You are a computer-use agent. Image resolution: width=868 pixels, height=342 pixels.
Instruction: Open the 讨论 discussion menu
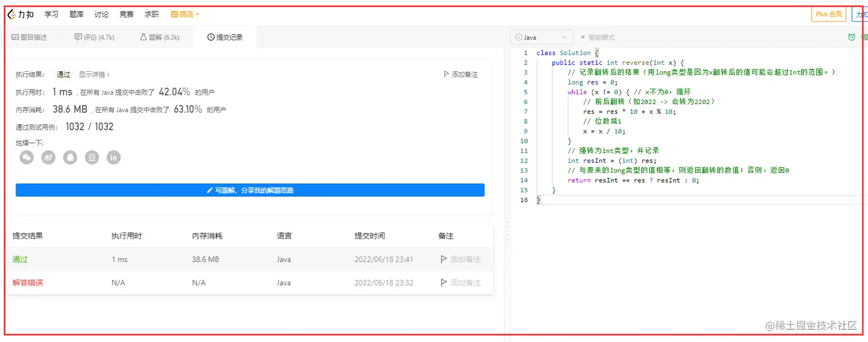tap(101, 14)
